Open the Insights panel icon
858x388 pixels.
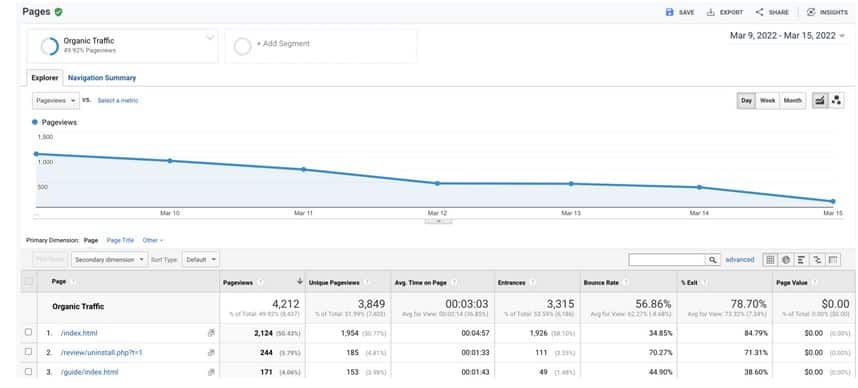point(811,12)
